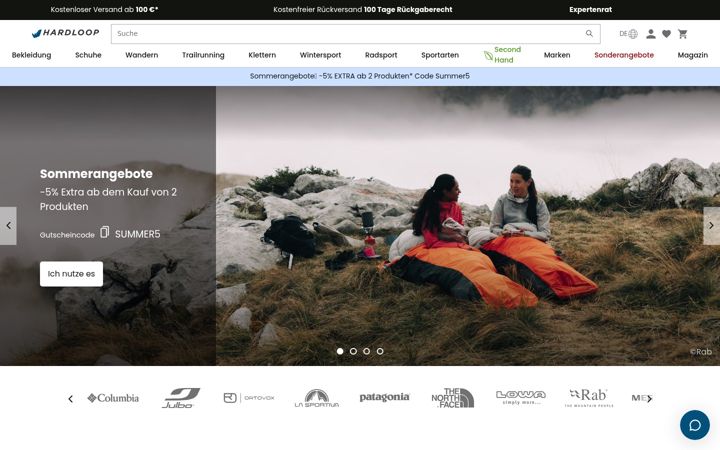Screen dimensions: 720x450
Task: Go to Sonderangebote deals page
Action: (624, 55)
